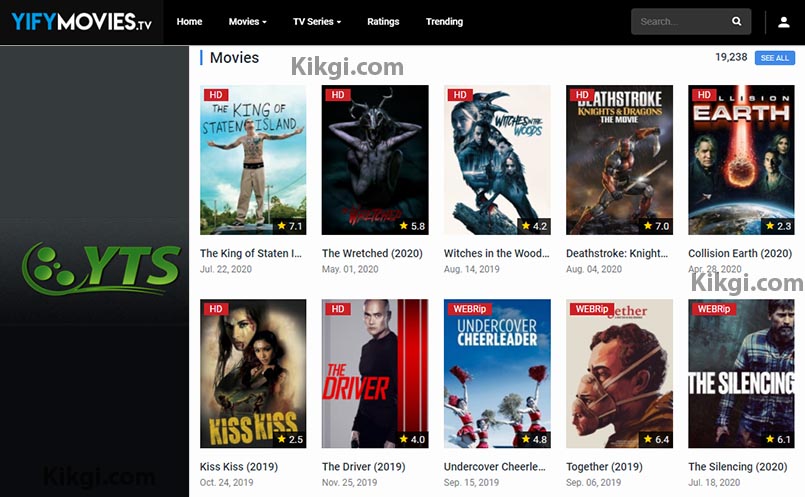Viewport: 805px width, 497px height.
Task: Click 'Kiss Kiss (2019)' title link
Action: (x=239, y=467)
